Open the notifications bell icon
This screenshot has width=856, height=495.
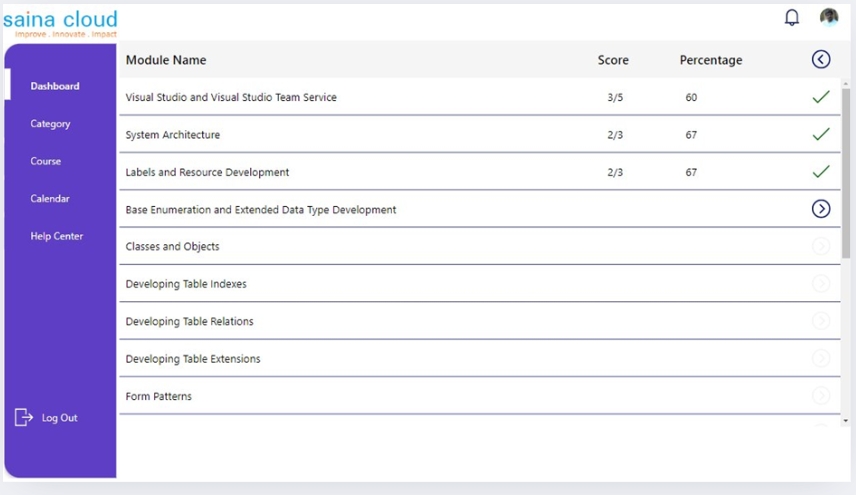792,18
